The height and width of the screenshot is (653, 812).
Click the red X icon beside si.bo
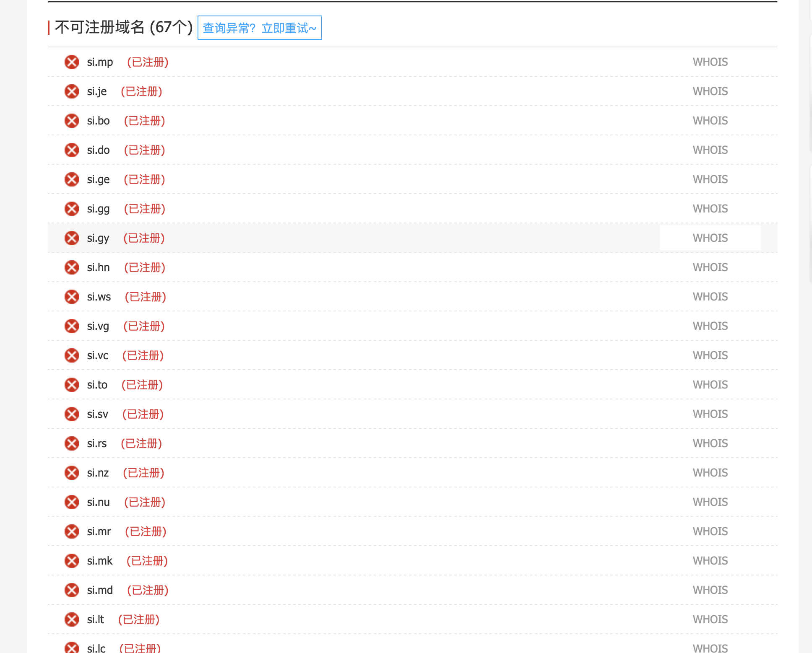click(x=72, y=121)
